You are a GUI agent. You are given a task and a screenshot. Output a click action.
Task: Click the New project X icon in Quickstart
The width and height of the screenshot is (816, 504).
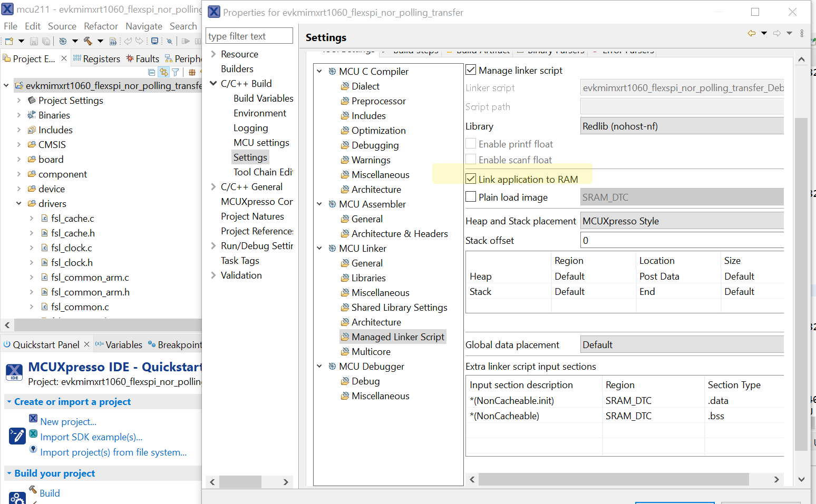point(33,418)
